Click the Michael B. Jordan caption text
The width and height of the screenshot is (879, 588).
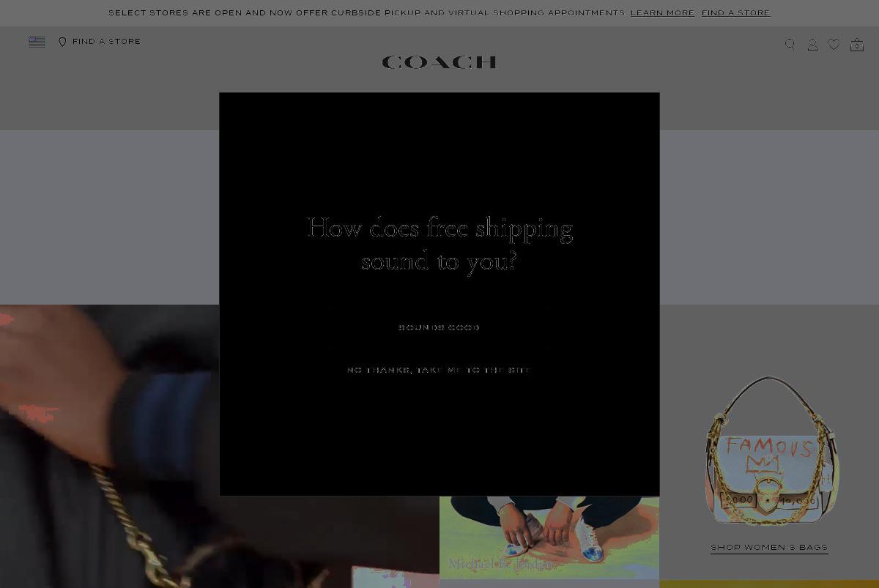(x=501, y=564)
